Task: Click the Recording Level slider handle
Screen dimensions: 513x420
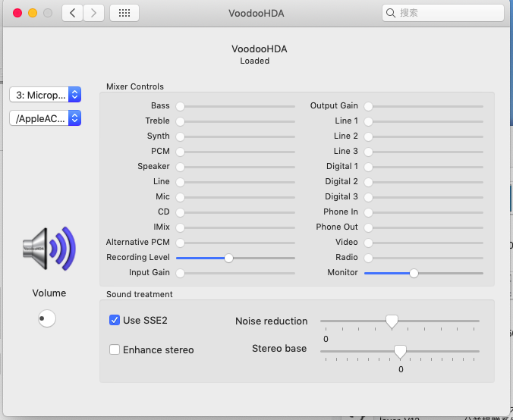Action: 228,259
